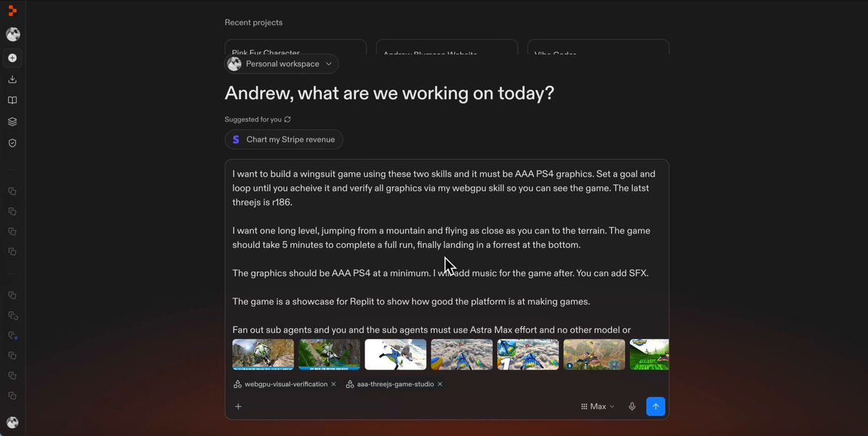
Task: Open the account avatar below the Replit logo
Action: (12, 34)
